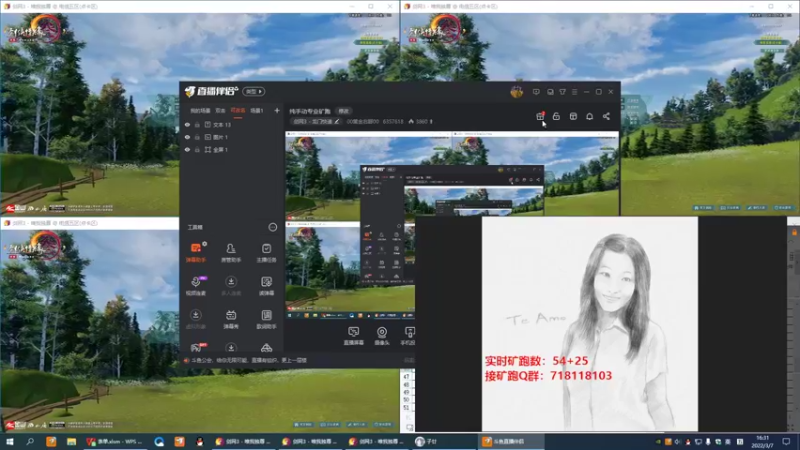Screen dimensions: 800x450
Task: Toggle visibility of 图片 1 layer
Action: pos(187,137)
